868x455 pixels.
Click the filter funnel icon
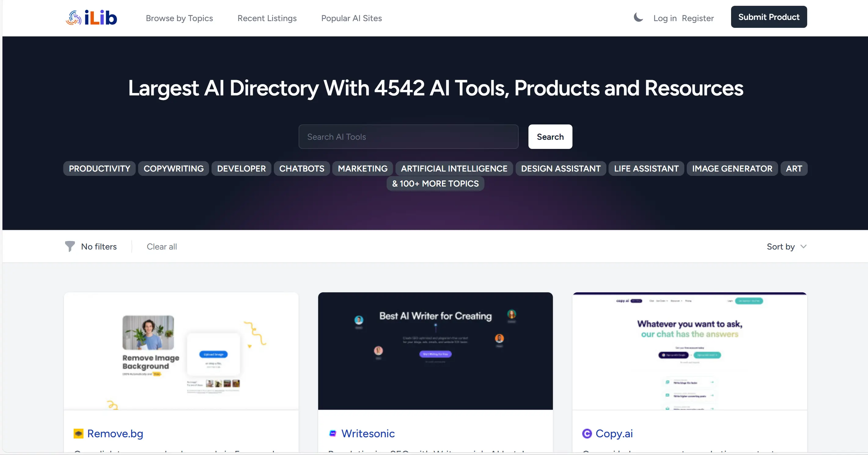click(70, 246)
